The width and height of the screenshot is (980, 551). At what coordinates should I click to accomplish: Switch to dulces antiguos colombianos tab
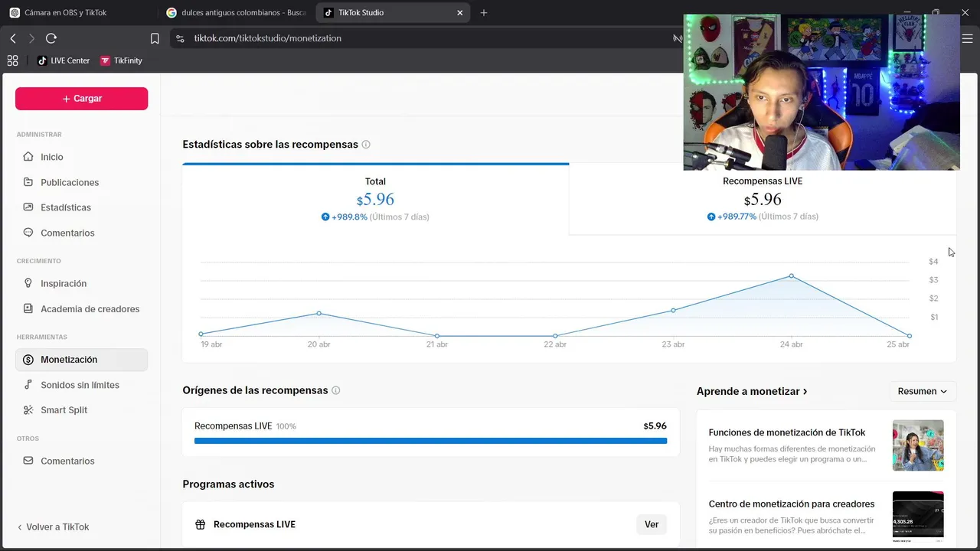click(x=236, y=12)
